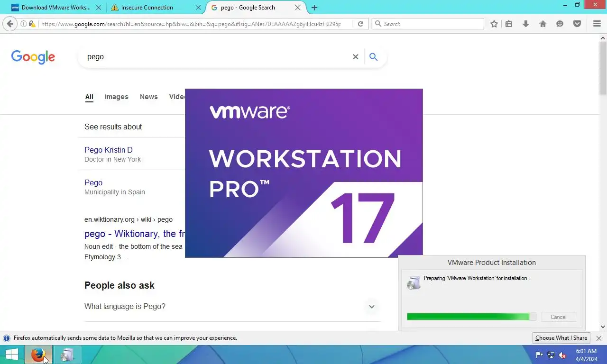Close the Download VMware Workstation tab

click(98, 8)
